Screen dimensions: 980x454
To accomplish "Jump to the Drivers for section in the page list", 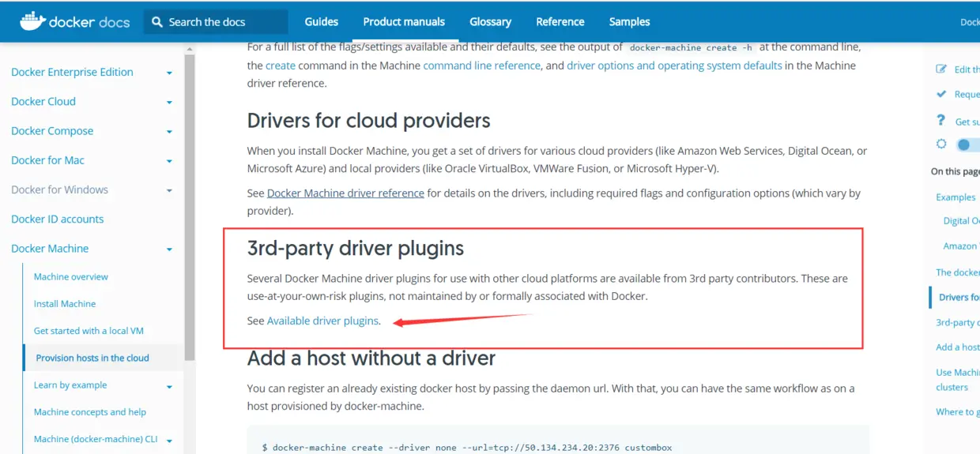I will tap(959, 298).
